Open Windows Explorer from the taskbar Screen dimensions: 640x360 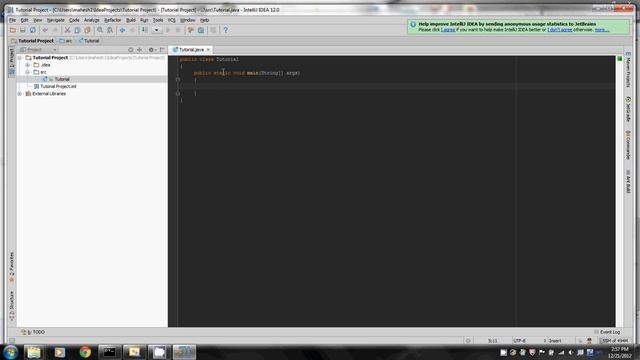tap(34, 352)
